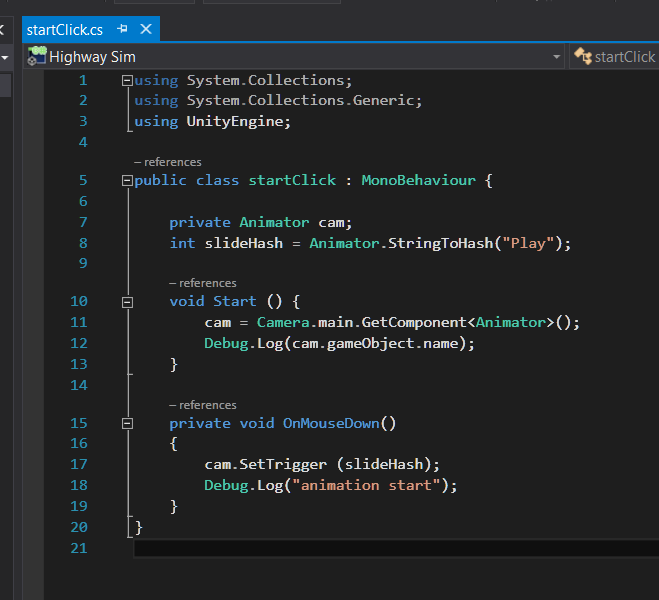Click the Start method name
The height and width of the screenshot is (600, 659).
[235, 301]
